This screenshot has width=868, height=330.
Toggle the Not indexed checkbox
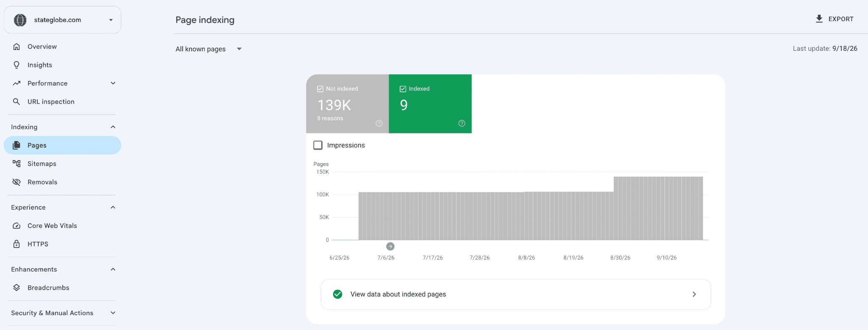pyautogui.click(x=320, y=89)
